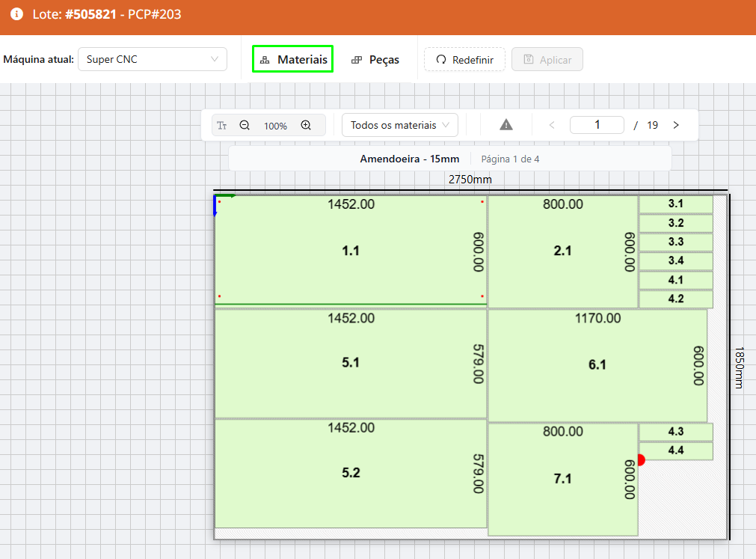Select piece 5.2 on the sheet
Screen dimensions: 756x559
351,473
